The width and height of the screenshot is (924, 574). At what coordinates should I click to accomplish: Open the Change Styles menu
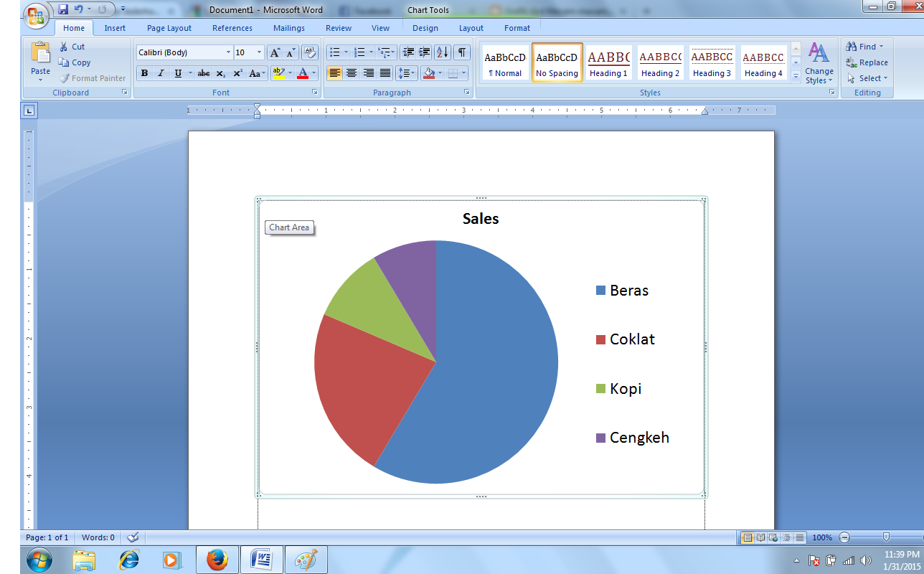tap(819, 62)
